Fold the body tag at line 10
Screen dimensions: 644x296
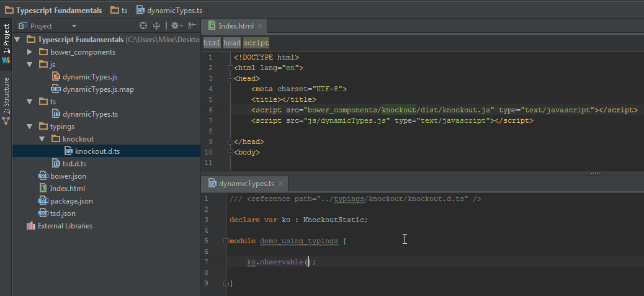(x=230, y=152)
